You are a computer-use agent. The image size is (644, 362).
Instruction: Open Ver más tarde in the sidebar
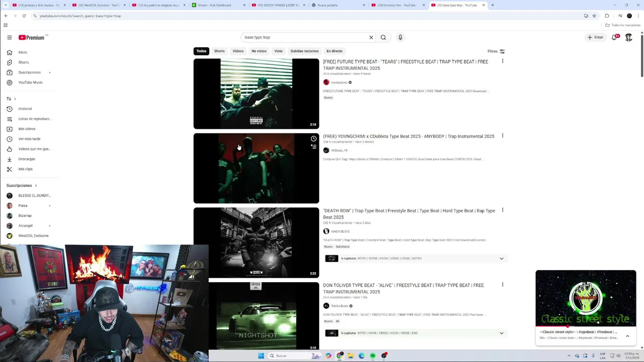coord(30,139)
